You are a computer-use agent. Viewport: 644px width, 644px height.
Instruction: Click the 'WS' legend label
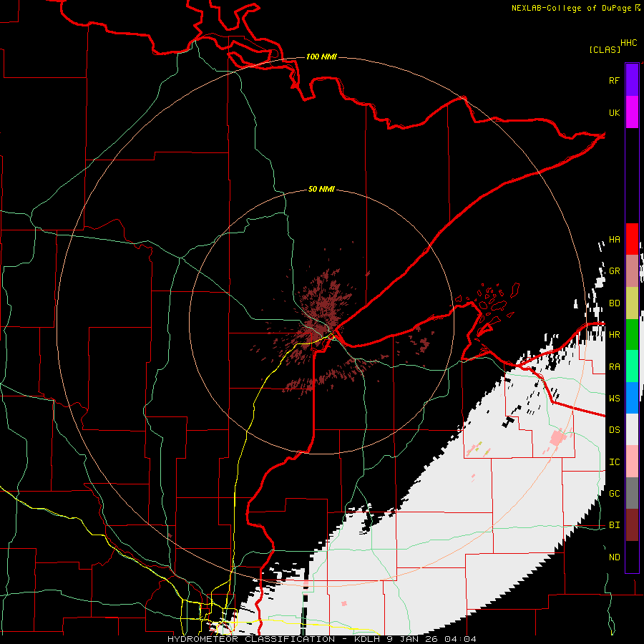pos(614,398)
